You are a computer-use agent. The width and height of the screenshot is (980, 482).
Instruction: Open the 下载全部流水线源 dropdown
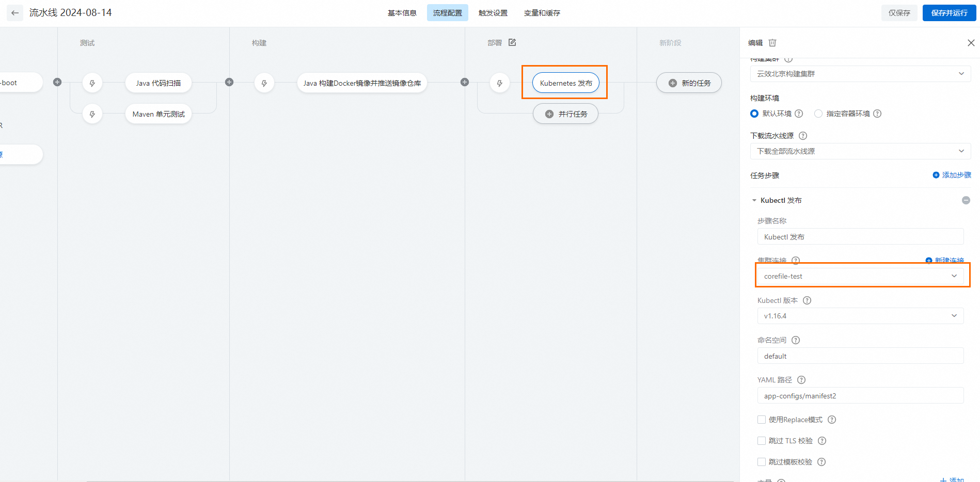(860, 151)
